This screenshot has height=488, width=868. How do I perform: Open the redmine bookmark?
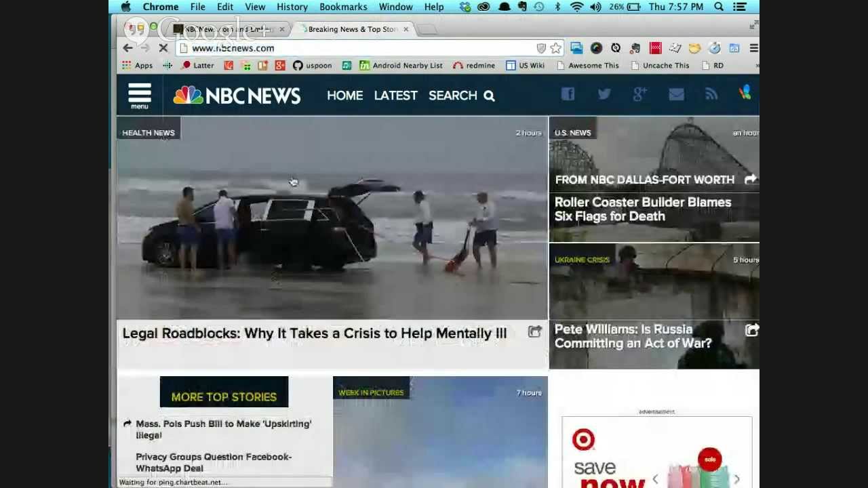[x=473, y=66]
